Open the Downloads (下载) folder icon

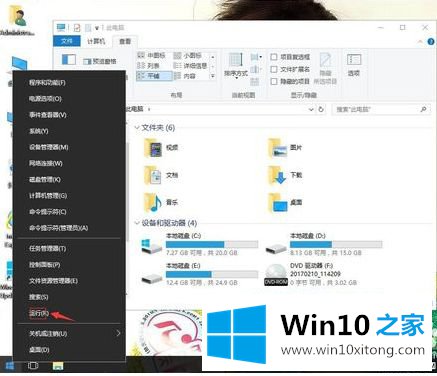pyautogui.click(x=278, y=175)
